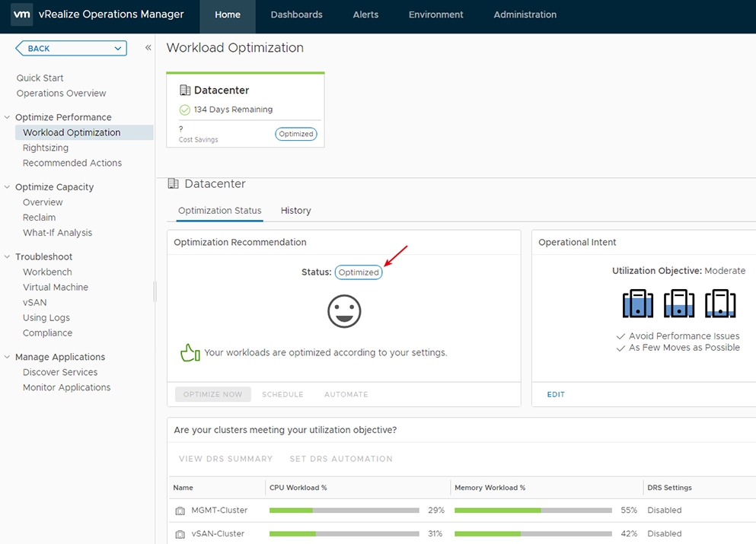
Task: Open Recommended Actions in the sidebar
Action: pos(72,164)
